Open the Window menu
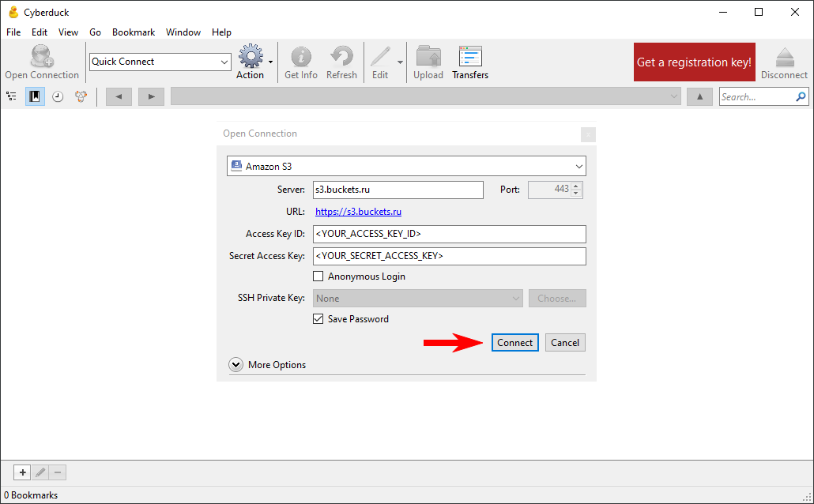 point(183,32)
